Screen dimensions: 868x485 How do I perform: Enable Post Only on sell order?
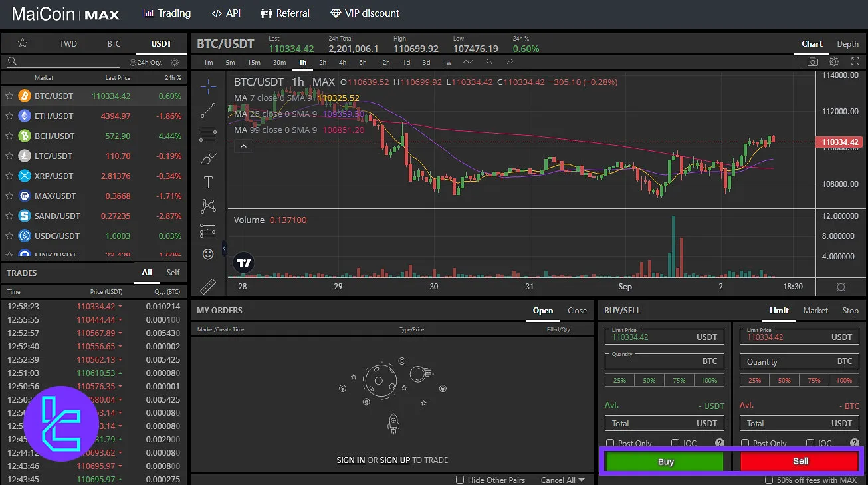click(744, 443)
